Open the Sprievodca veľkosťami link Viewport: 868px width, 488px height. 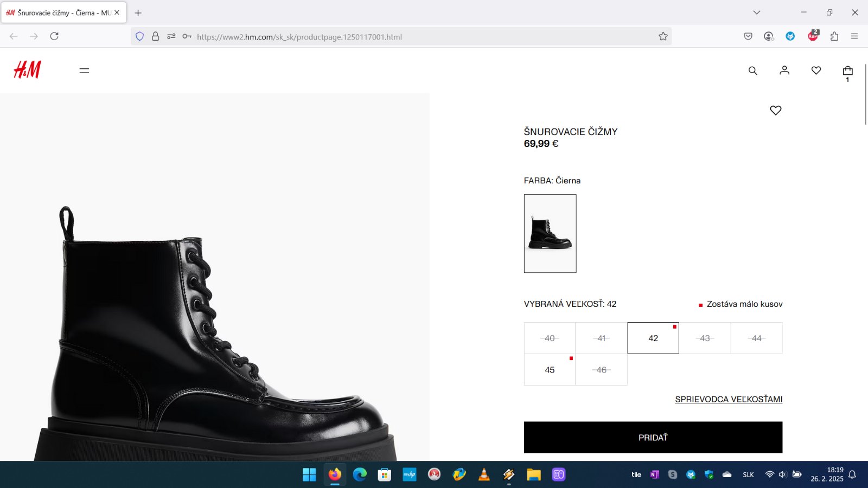pyautogui.click(x=728, y=400)
